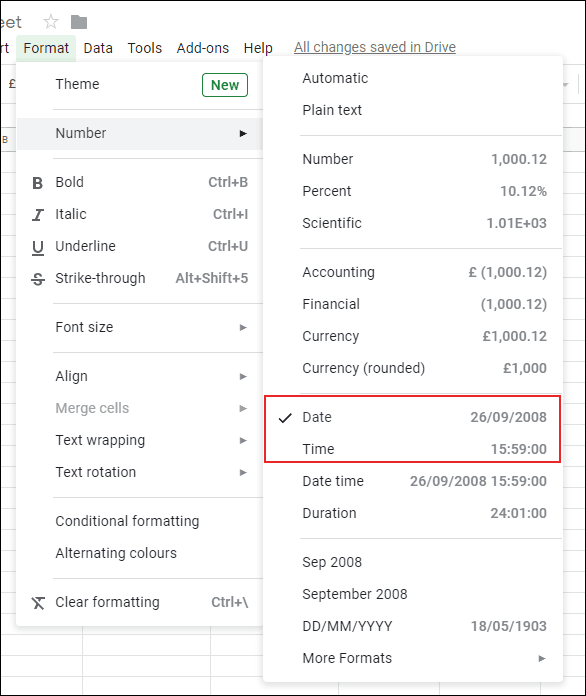The width and height of the screenshot is (586, 696).
Task: Expand the Text rotation submenu arrow
Action: (243, 472)
